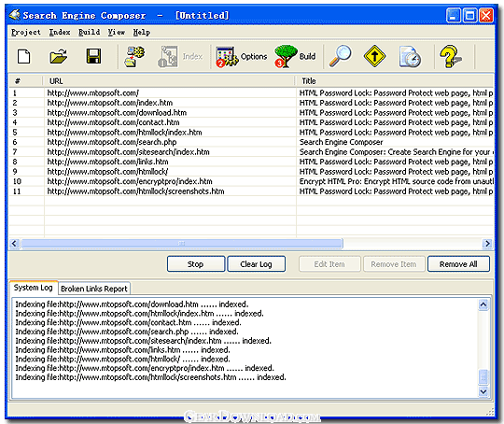Click log line for search.php indexed
Screen dimensions: 504x424
(x=127, y=332)
